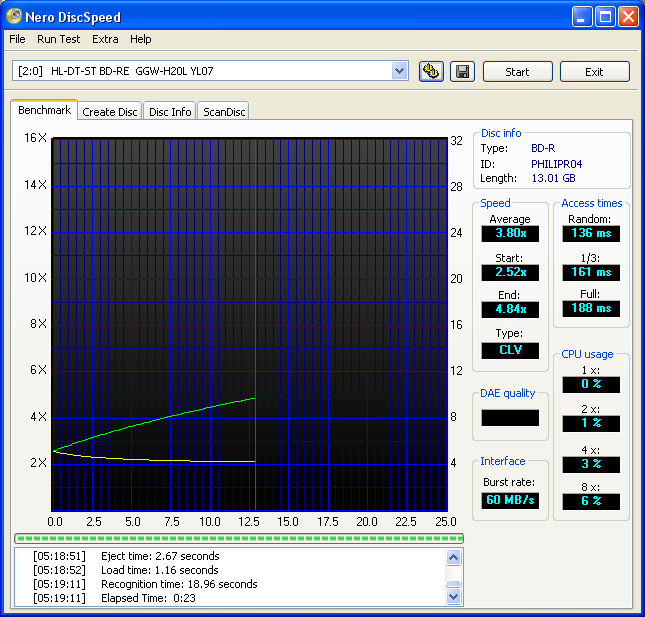
Task: Click the CPU usage 2x value 1 %
Action: point(591,423)
